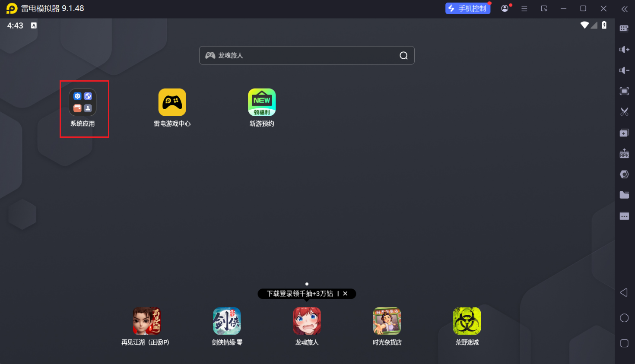Screen dimensions: 635x364
Task: Launch 荒野迷城 game icon
Action: (467, 321)
